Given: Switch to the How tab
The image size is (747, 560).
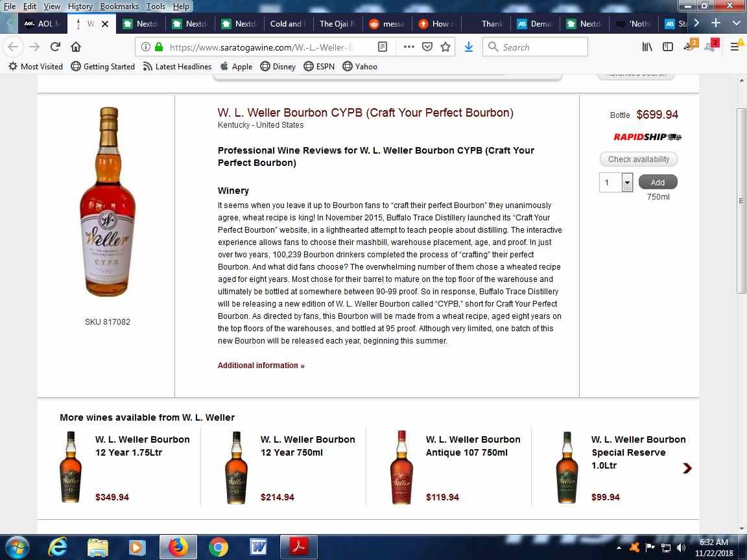Looking at the screenshot, I should (436, 24).
